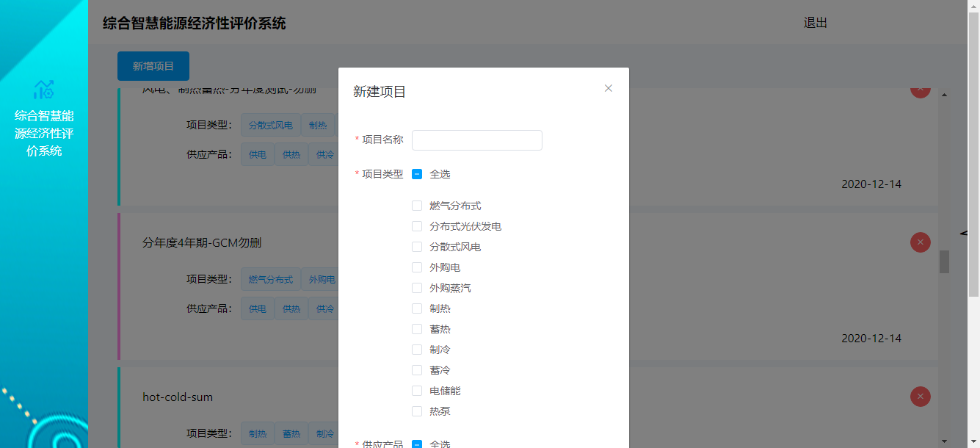This screenshot has height=448, width=980.
Task: Click the red delete icon on the topmost project card
Action: (920, 88)
